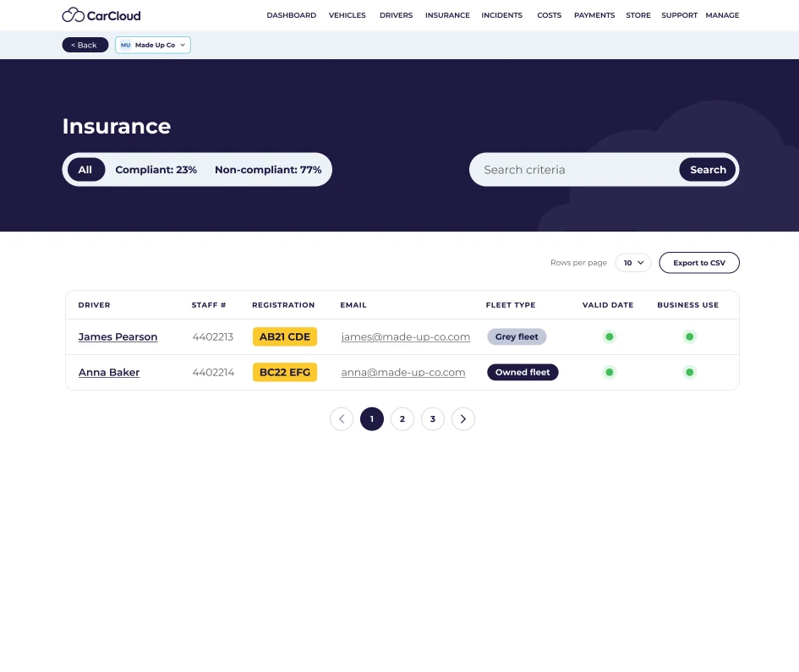Click the Fleet Type column header
The image size is (799, 672).
point(511,305)
